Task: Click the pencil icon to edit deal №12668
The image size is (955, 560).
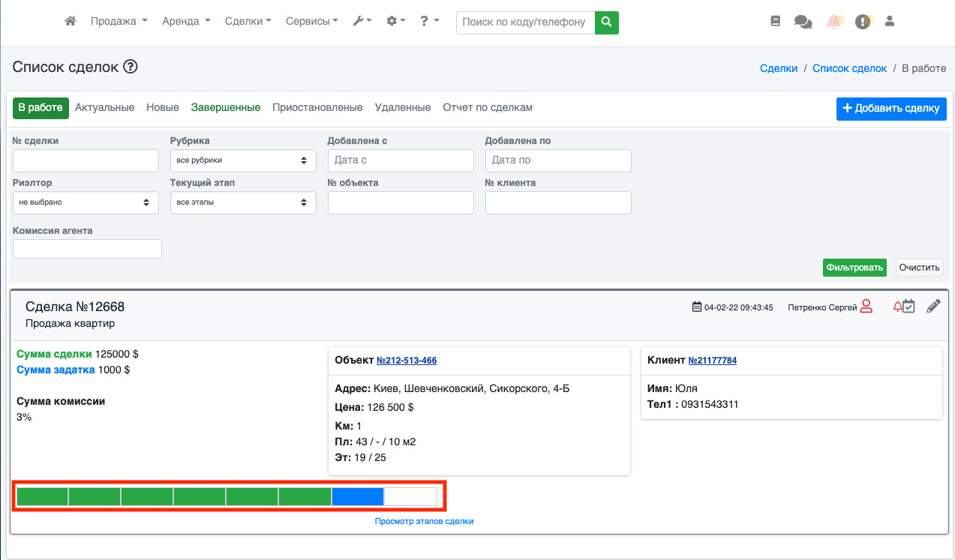Action: (933, 307)
